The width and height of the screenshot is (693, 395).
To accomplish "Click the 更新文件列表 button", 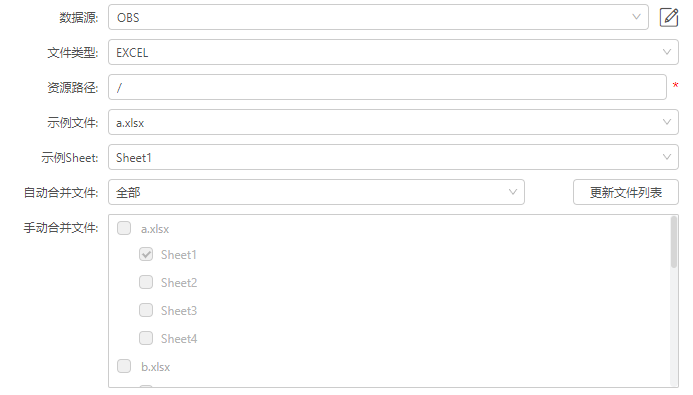I will [x=626, y=192].
